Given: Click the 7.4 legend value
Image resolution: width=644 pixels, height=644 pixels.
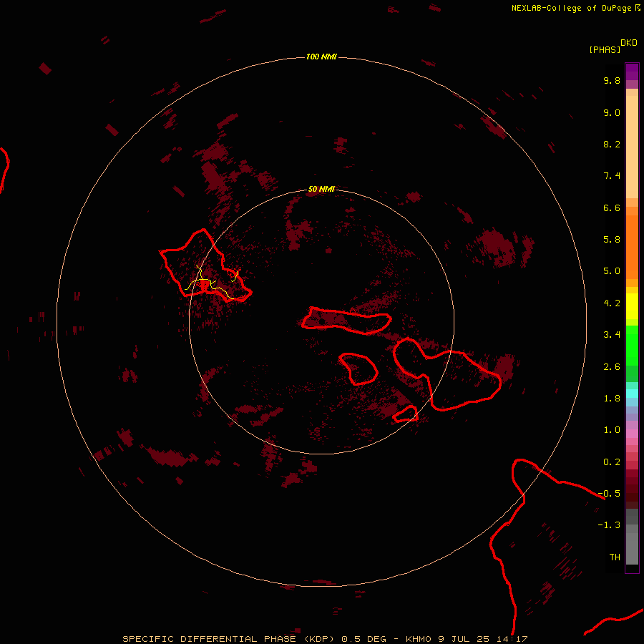Looking at the screenshot, I should pos(612,176).
